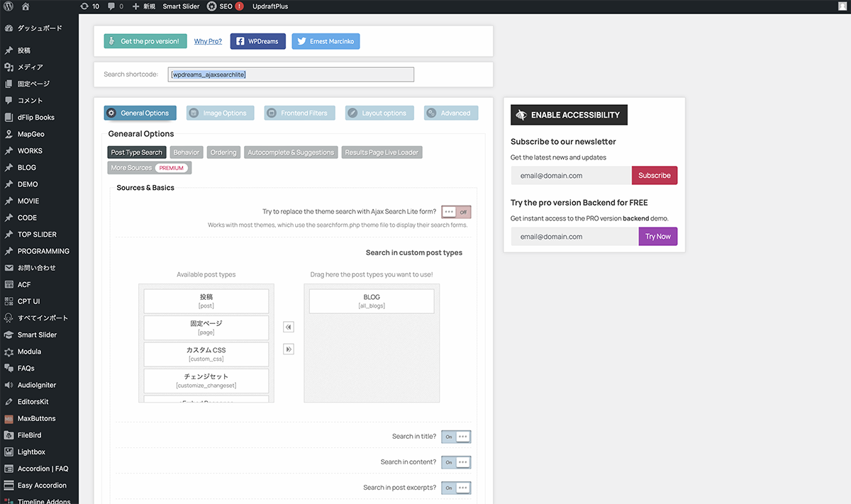
Task: Toggle replace theme search with Ajax Search Lite
Action: 456,212
